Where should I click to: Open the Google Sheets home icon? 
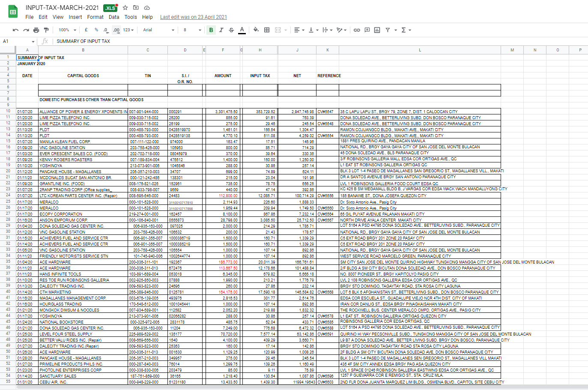click(x=13, y=12)
